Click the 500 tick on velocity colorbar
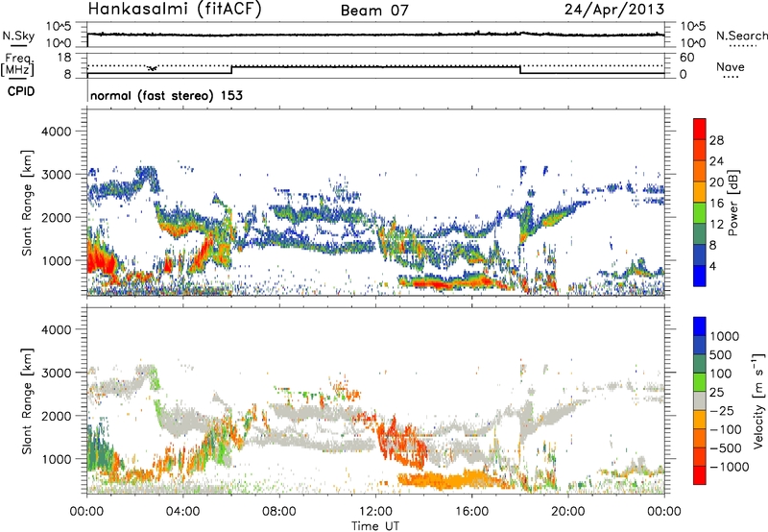 [721, 354]
